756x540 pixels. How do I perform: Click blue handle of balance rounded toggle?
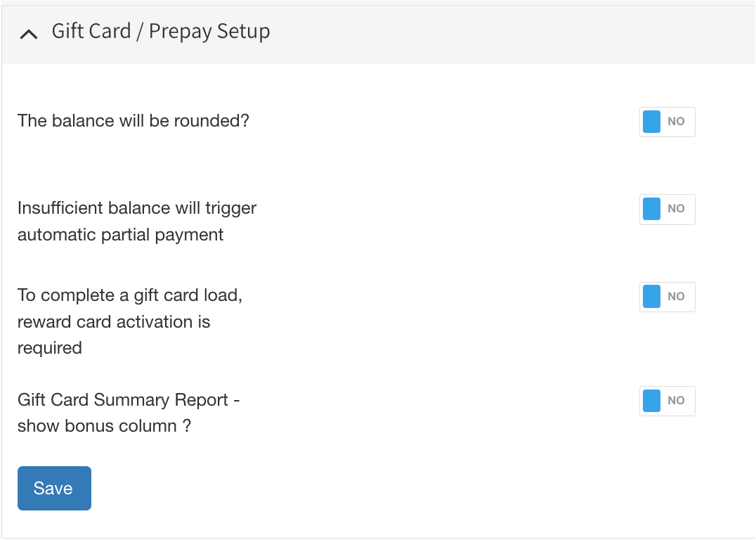click(x=652, y=122)
